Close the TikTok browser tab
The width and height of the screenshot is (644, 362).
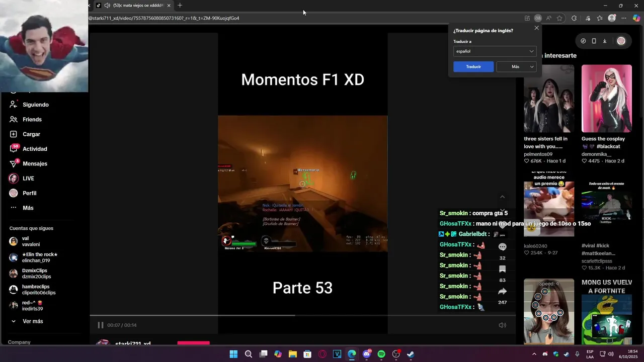click(x=169, y=6)
